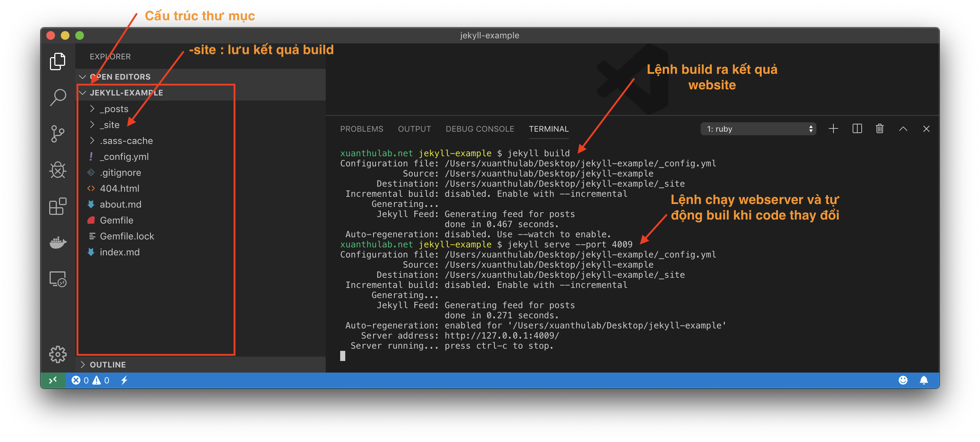Open the Extensions view icon

coord(58,206)
